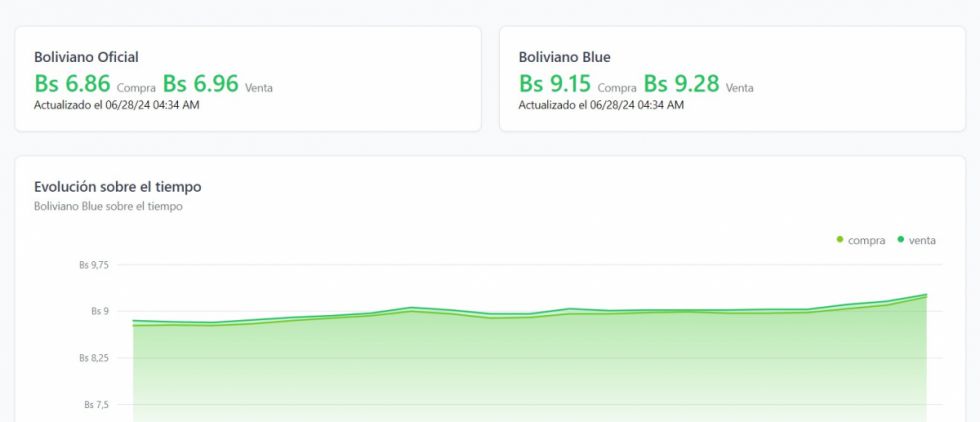
Task: Click the Boliviano Blue card title
Action: 564,57
